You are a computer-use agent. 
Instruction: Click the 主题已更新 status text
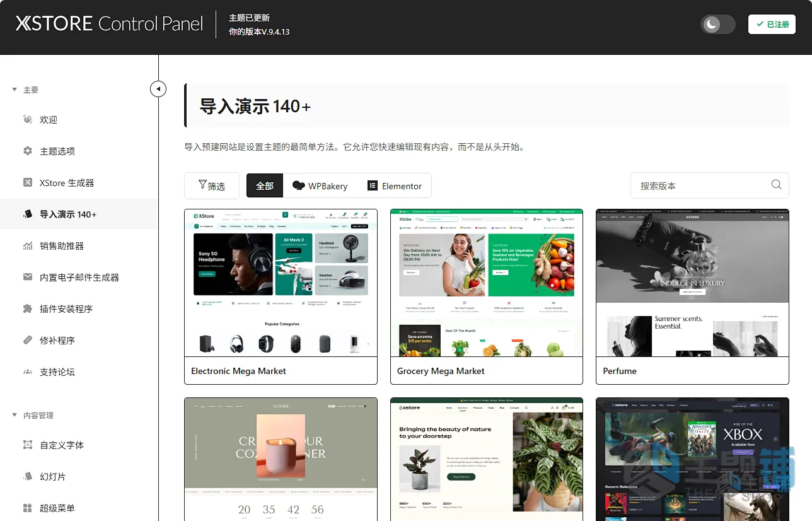(x=249, y=18)
